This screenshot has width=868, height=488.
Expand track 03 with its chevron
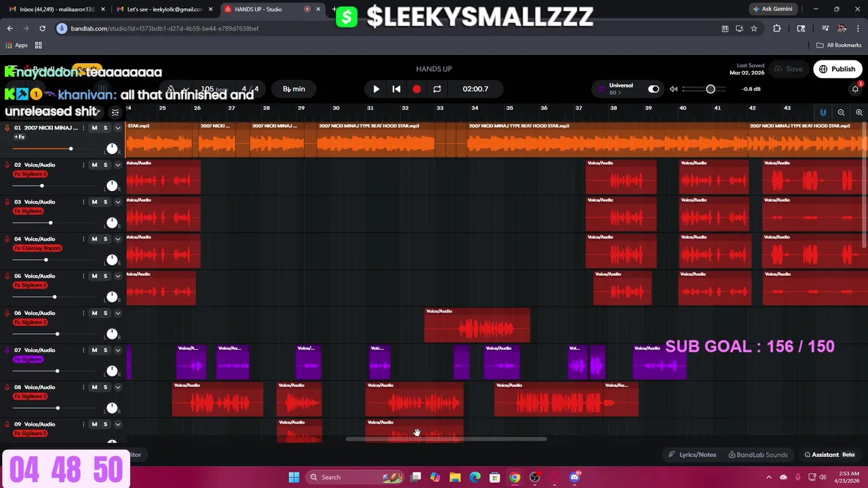(117, 202)
